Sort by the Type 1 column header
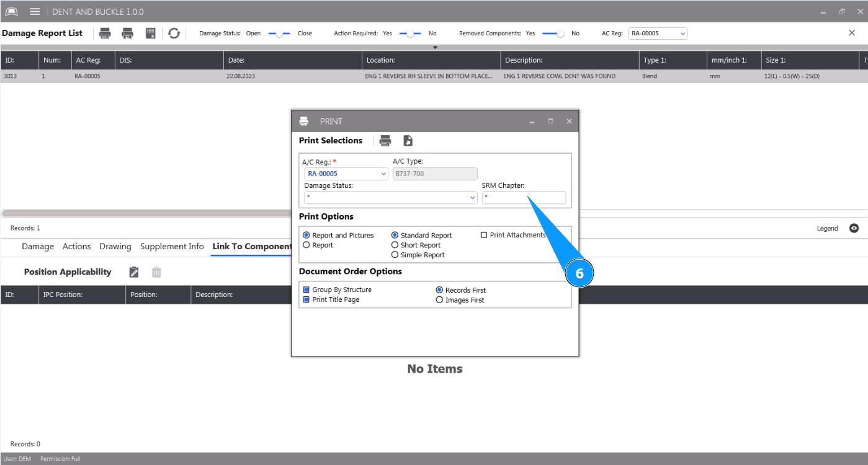The height and width of the screenshot is (465, 868). [x=672, y=60]
